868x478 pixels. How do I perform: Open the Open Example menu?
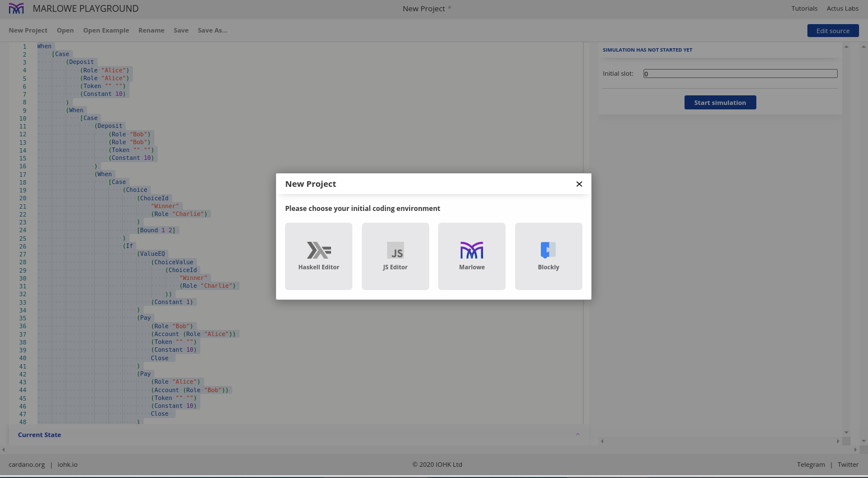pos(106,30)
